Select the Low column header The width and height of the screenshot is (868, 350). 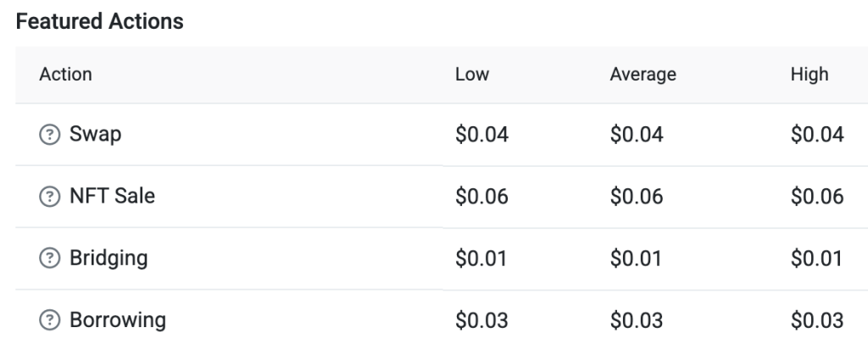pos(472,75)
